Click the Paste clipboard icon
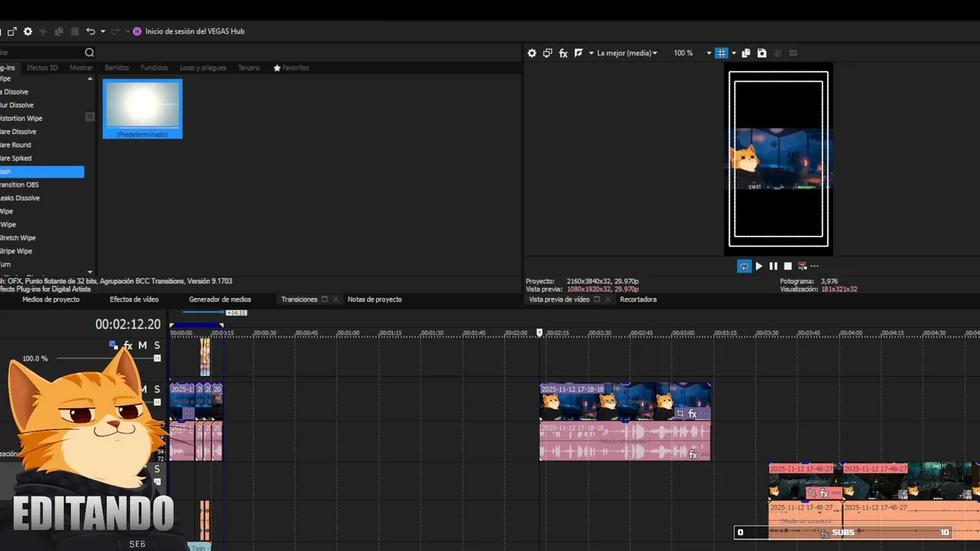The image size is (980, 551). click(74, 31)
